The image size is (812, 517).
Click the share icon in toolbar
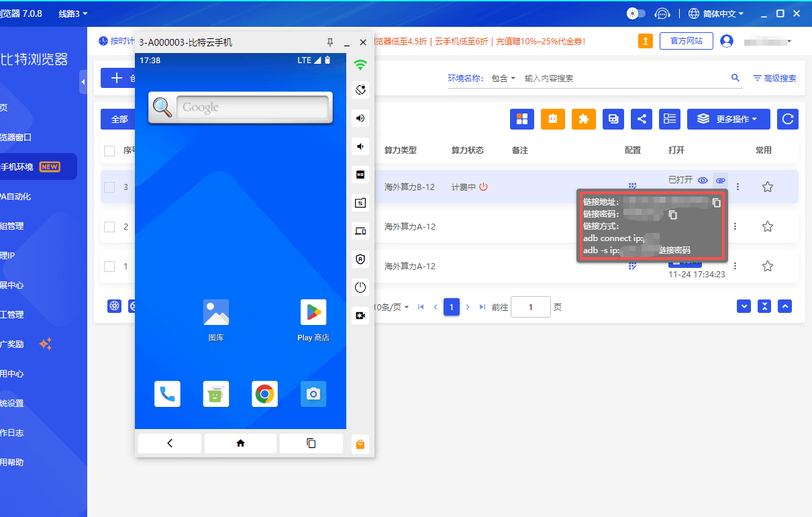pos(642,119)
